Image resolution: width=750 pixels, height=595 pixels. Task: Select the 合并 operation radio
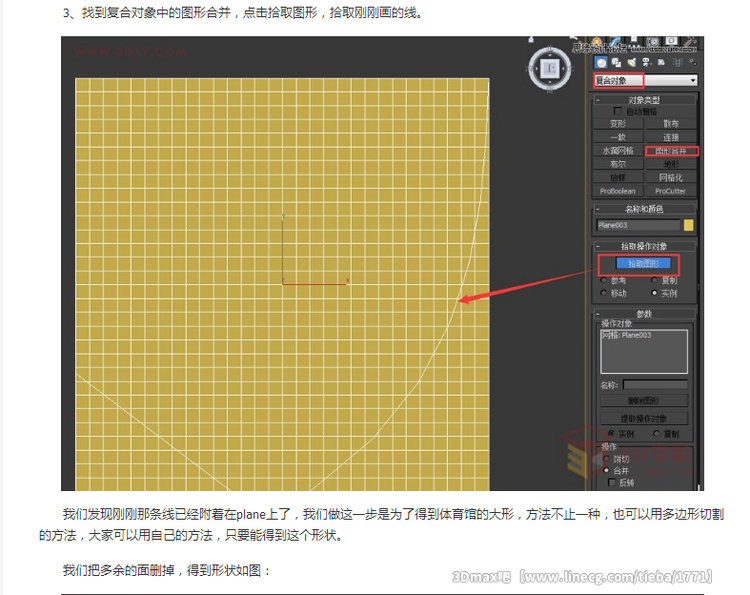point(606,471)
